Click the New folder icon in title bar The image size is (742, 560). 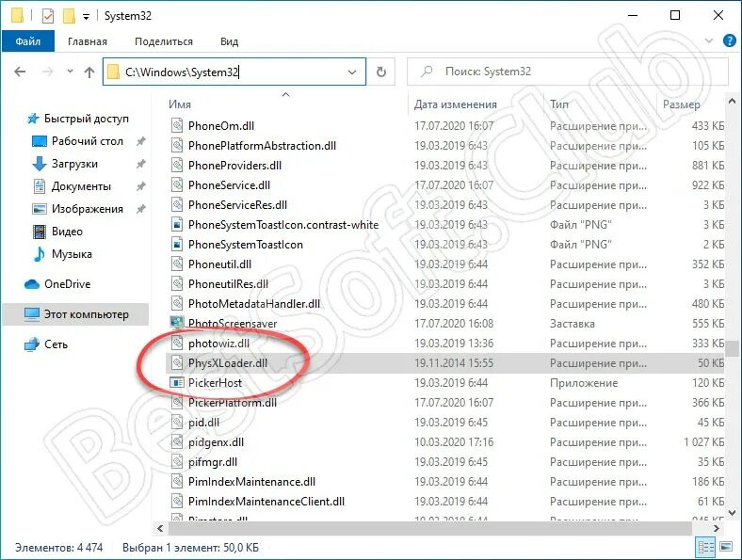(x=69, y=16)
